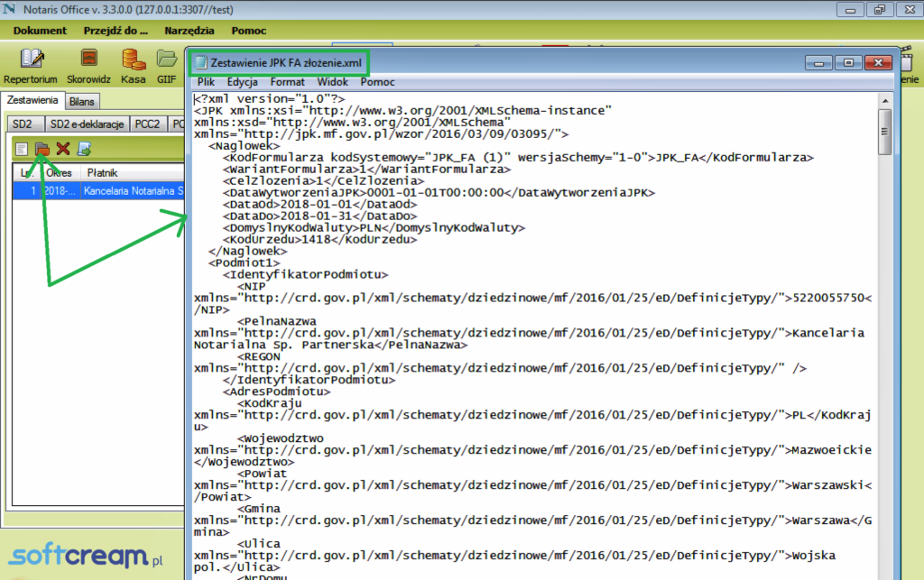Minimize the Notepad XML window
The width and height of the screenshot is (924, 580).
coord(818,62)
